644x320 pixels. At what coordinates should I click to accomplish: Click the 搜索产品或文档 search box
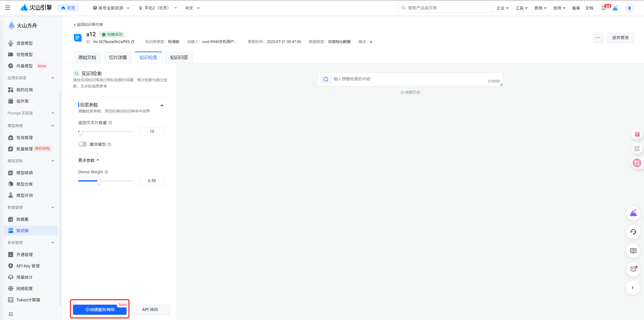[444, 8]
